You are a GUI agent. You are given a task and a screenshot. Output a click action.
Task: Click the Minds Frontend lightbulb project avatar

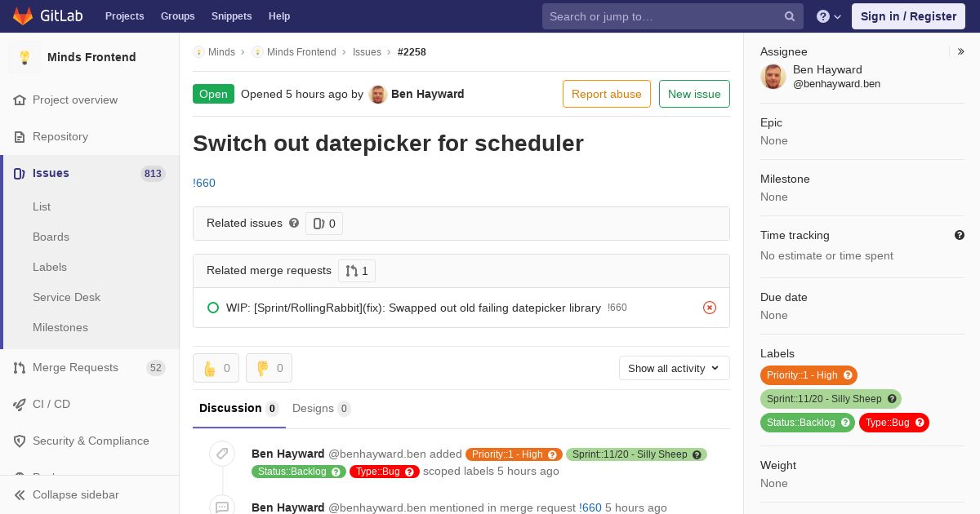click(x=24, y=57)
